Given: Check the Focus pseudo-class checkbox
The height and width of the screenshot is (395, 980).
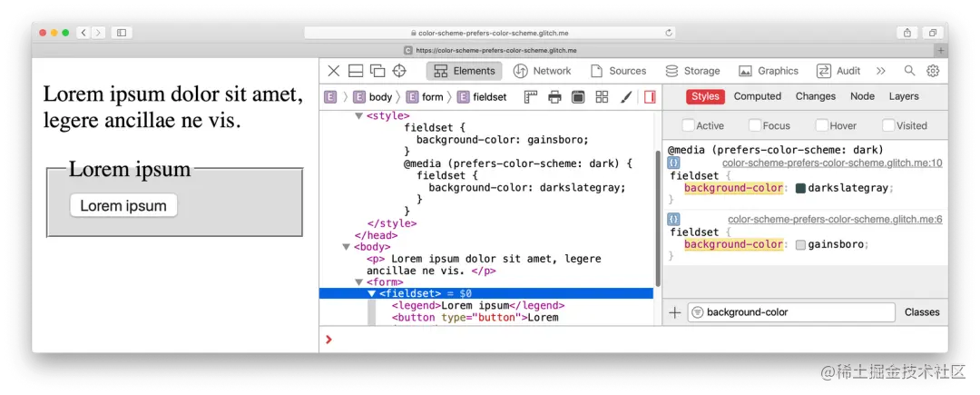Looking at the screenshot, I should pyautogui.click(x=755, y=125).
